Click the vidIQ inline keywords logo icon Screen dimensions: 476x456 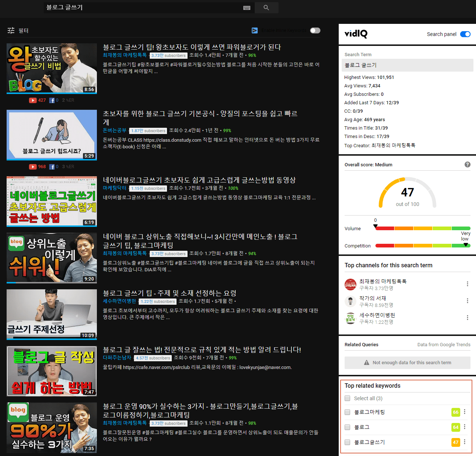coord(255,30)
